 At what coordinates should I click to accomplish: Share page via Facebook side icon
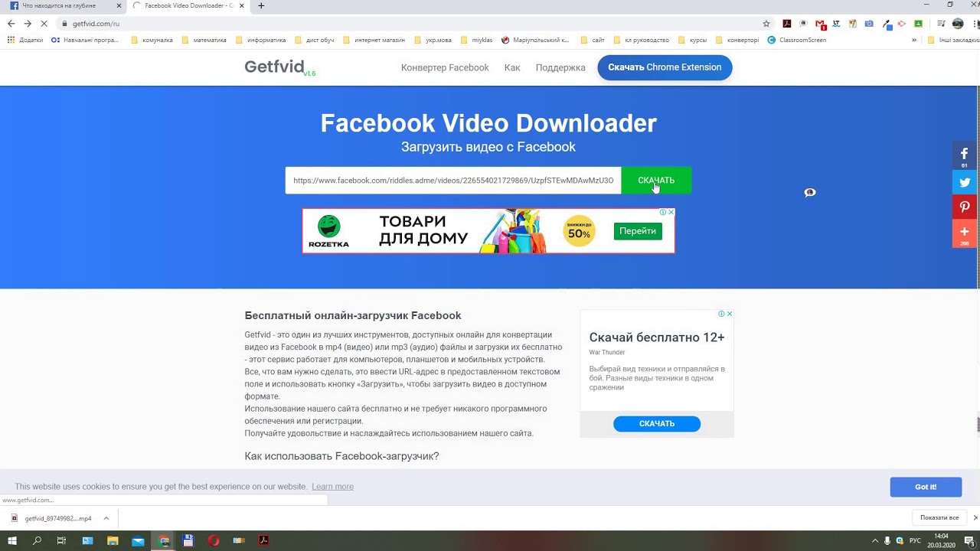tap(965, 155)
